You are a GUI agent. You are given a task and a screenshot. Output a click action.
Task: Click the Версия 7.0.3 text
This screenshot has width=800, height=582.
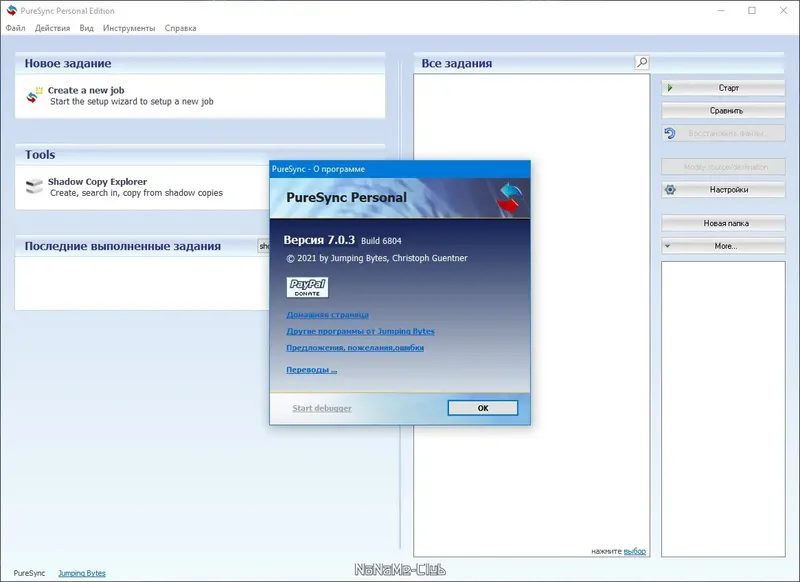coord(319,240)
